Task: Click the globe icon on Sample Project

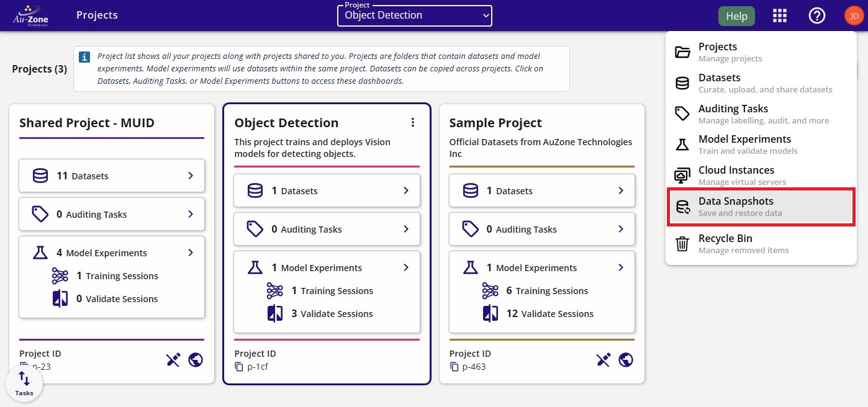Action: [626, 360]
